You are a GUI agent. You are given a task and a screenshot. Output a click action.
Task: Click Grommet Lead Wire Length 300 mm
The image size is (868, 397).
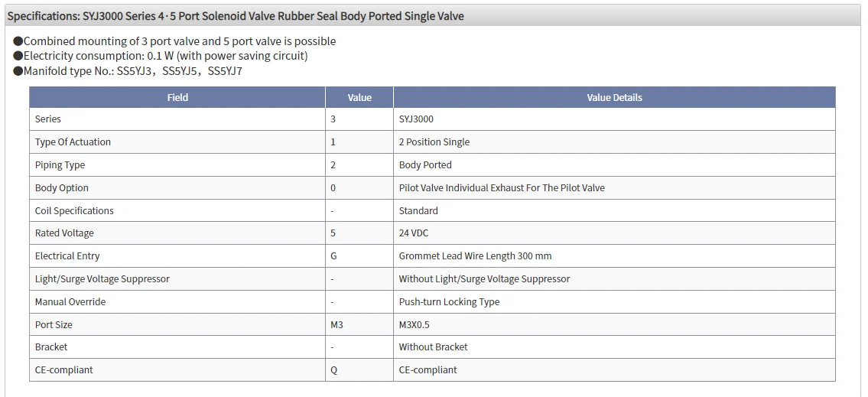(475, 256)
